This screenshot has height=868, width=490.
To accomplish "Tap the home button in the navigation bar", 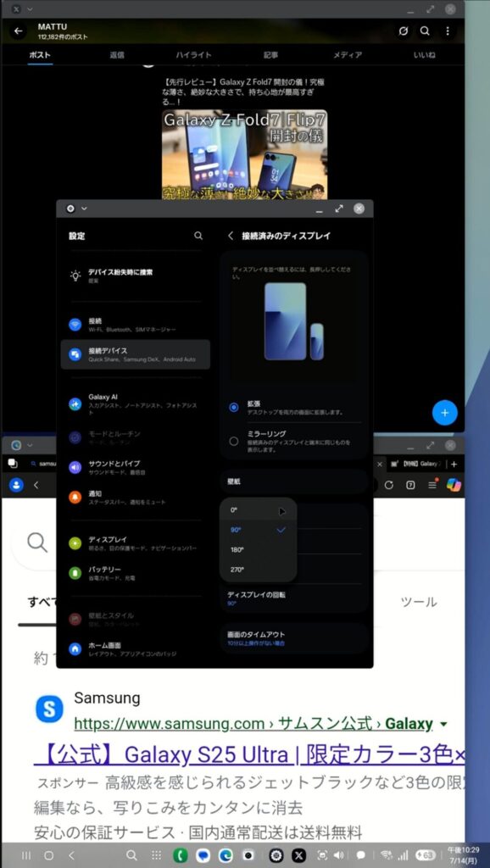I will tap(48, 855).
